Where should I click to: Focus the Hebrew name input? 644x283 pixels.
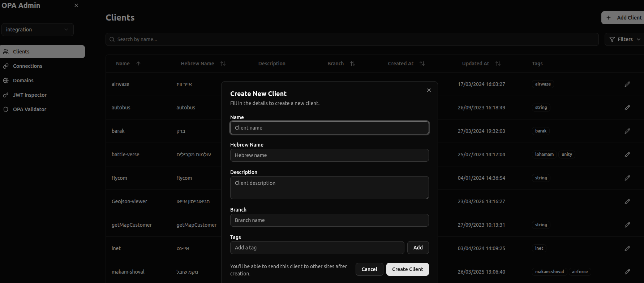tap(330, 155)
